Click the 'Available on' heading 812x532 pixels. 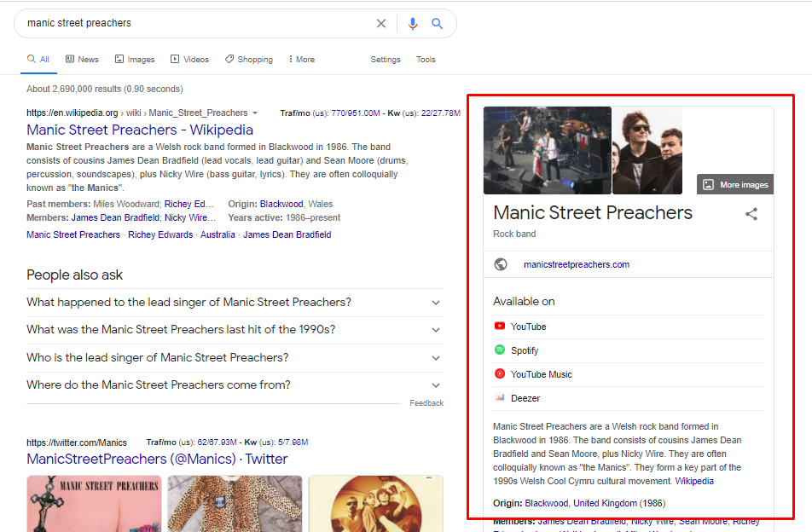(x=524, y=301)
